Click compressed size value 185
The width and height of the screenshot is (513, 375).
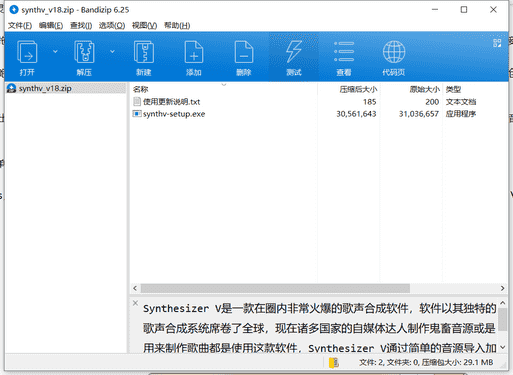[x=369, y=102]
